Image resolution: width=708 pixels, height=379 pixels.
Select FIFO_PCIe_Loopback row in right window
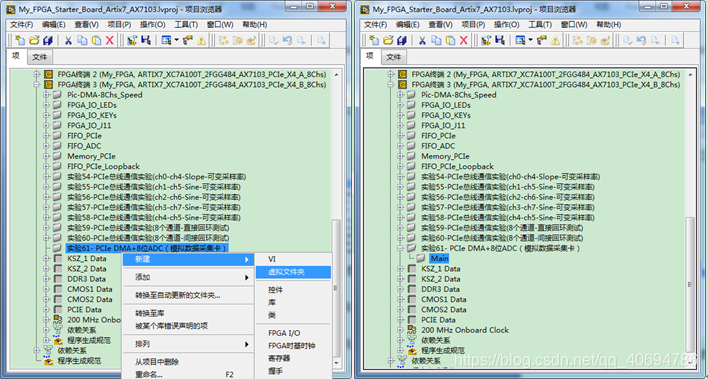click(457, 166)
